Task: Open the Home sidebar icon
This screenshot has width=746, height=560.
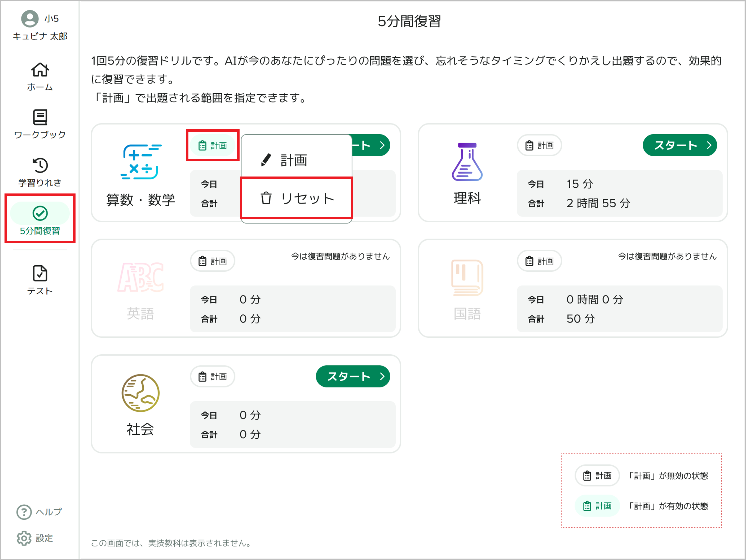Action: (40, 70)
